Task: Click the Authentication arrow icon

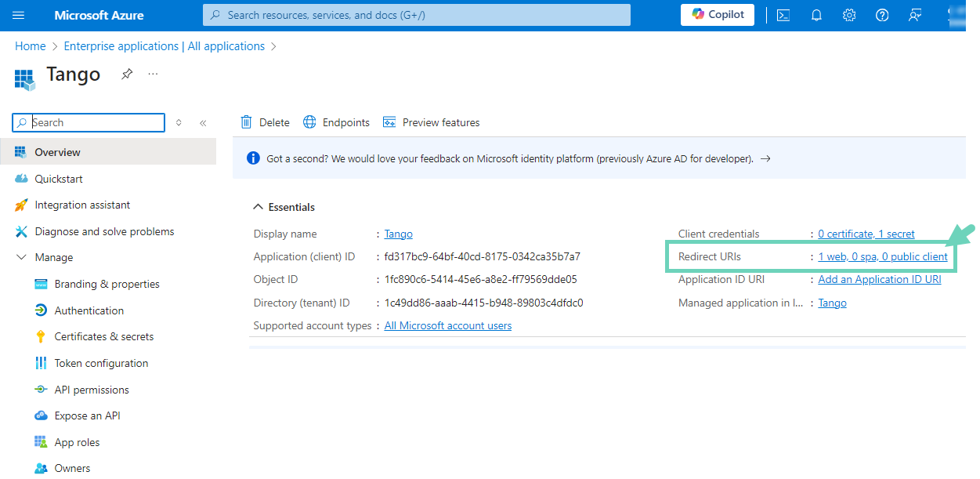Action: (x=41, y=310)
